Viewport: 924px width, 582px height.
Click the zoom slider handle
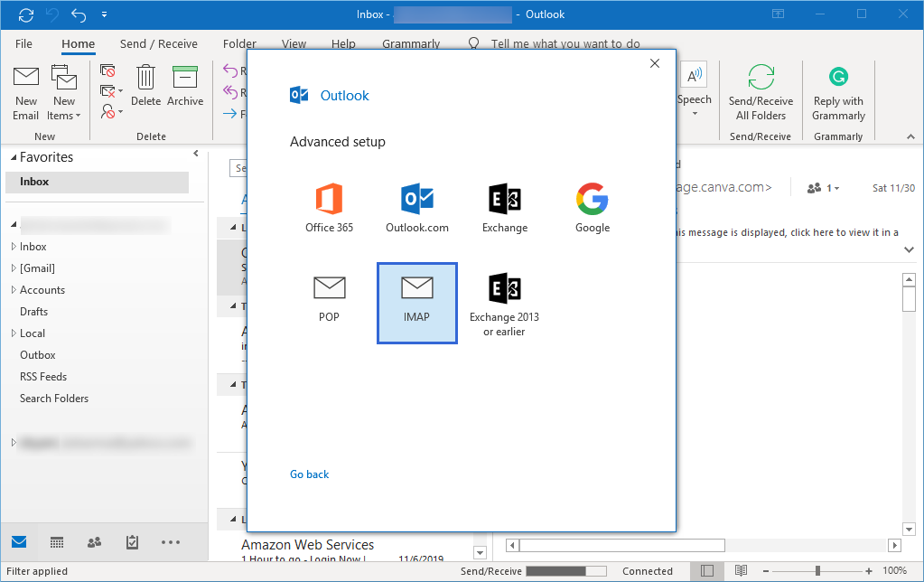[x=817, y=571]
